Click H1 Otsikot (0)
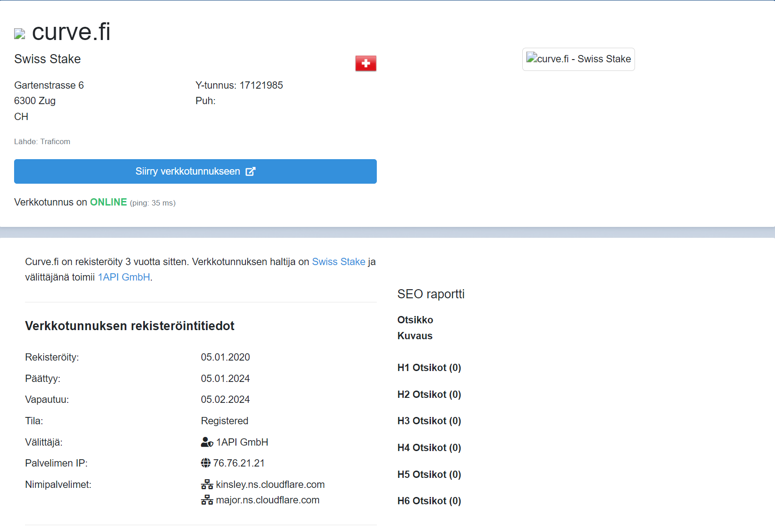Image resolution: width=775 pixels, height=532 pixels. point(429,367)
